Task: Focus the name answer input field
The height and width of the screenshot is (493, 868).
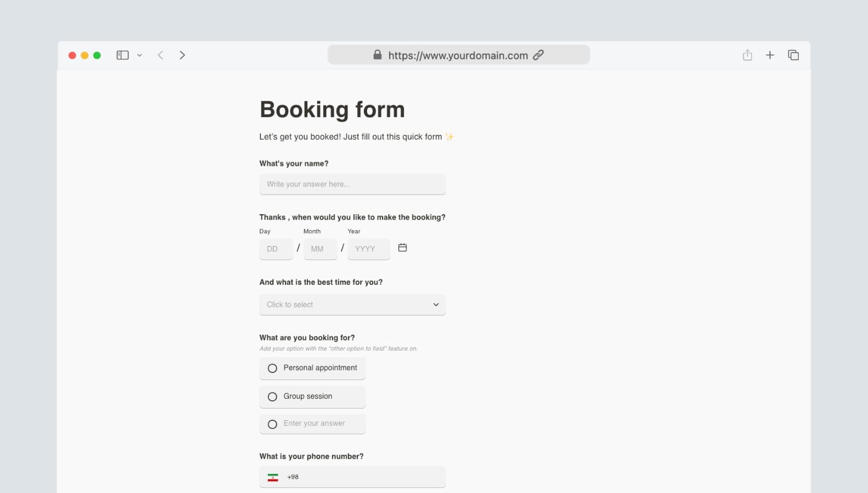Action: [x=352, y=184]
